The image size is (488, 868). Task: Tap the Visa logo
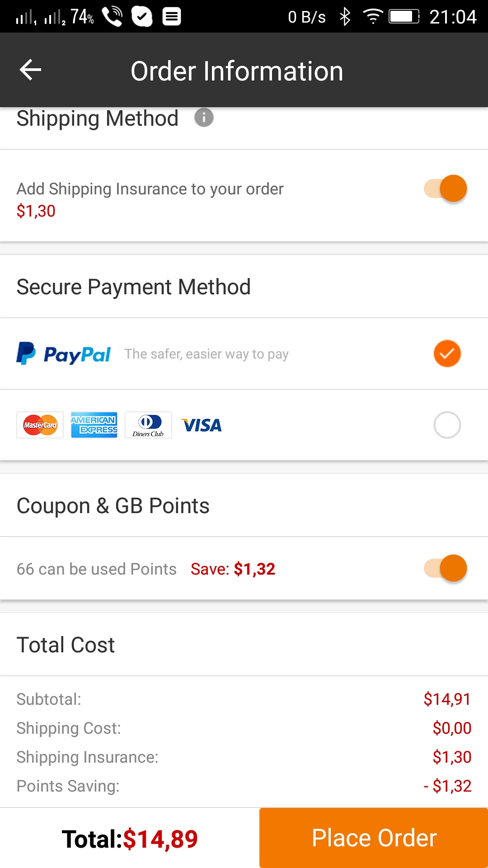[201, 425]
